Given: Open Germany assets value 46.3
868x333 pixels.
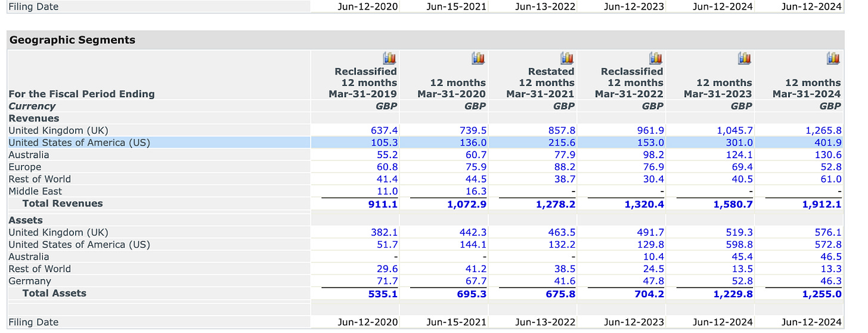Looking at the screenshot, I should 831,281.
